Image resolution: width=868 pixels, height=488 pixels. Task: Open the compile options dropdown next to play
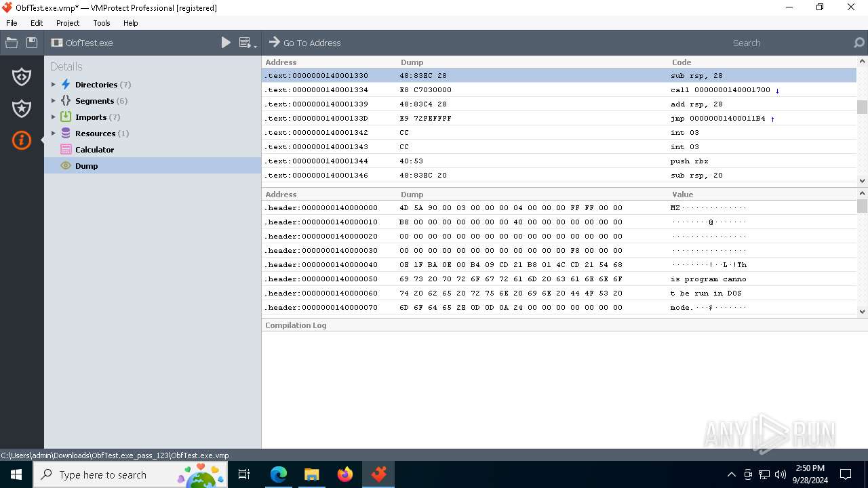click(x=248, y=43)
